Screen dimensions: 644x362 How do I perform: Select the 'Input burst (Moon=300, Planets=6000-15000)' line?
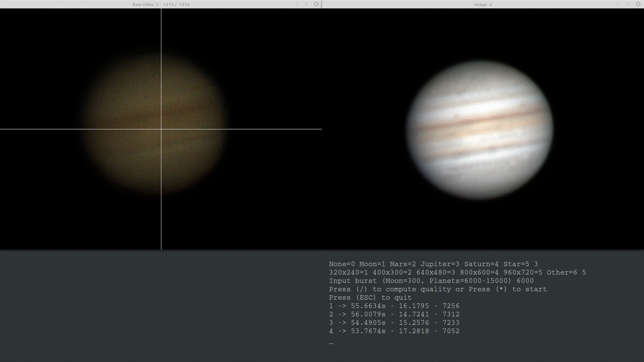(431, 281)
